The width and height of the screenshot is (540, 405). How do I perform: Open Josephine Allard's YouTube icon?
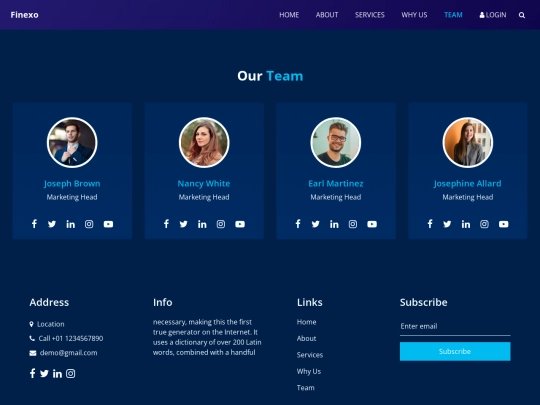tap(503, 224)
